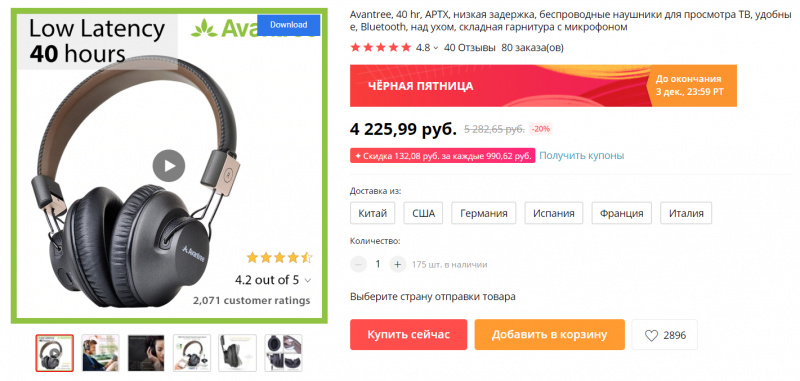Increase quantity with the plus button
The width and height of the screenshot is (800, 381).
point(397,264)
